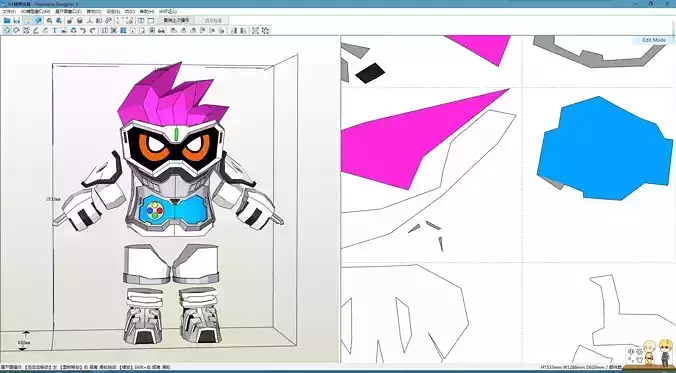The image size is (676, 373).
Task: Open the 展开图窗口 menu
Action: click(x=68, y=11)
